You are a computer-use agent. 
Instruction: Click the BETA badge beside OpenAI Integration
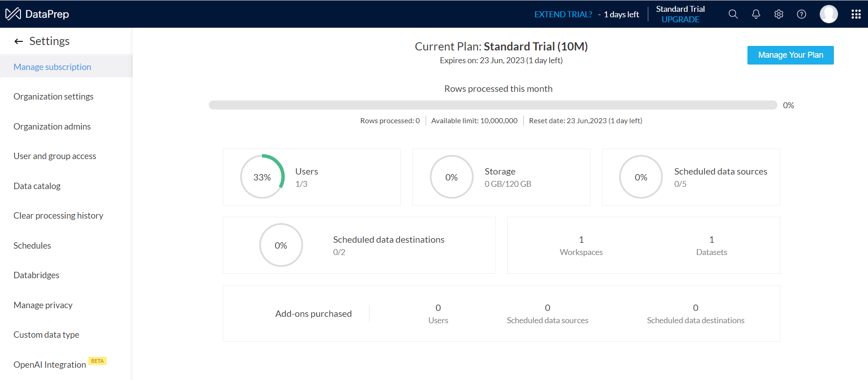click(x=97, y=361)
